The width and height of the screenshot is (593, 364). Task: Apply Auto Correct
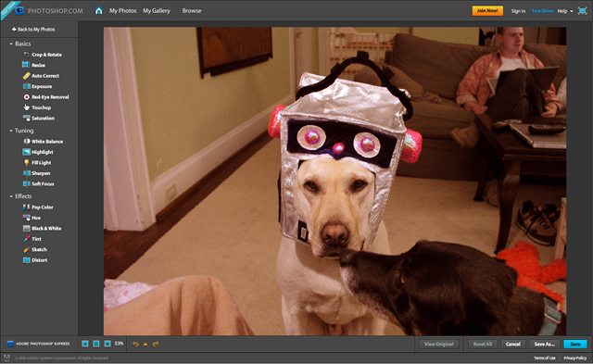pos(41,76)
